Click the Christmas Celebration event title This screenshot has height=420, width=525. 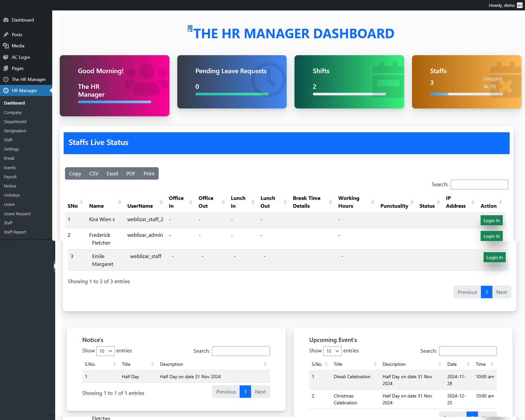tap(345, 399)
